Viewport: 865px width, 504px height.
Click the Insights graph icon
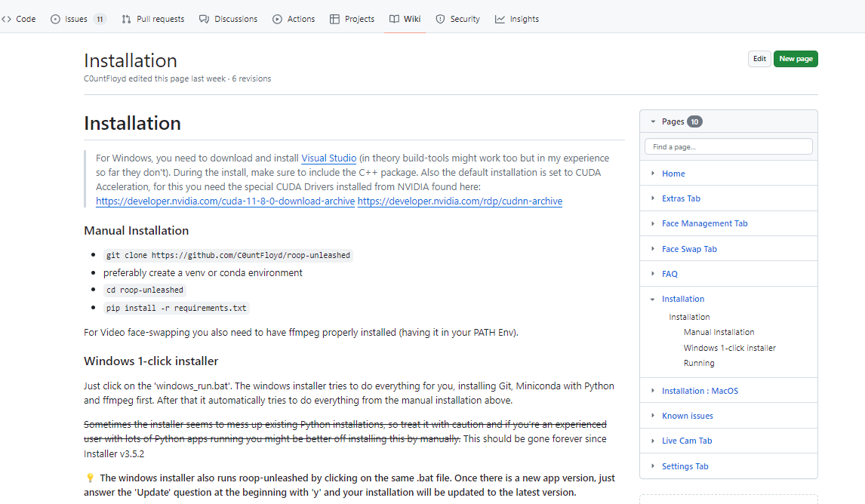(500, 19)
